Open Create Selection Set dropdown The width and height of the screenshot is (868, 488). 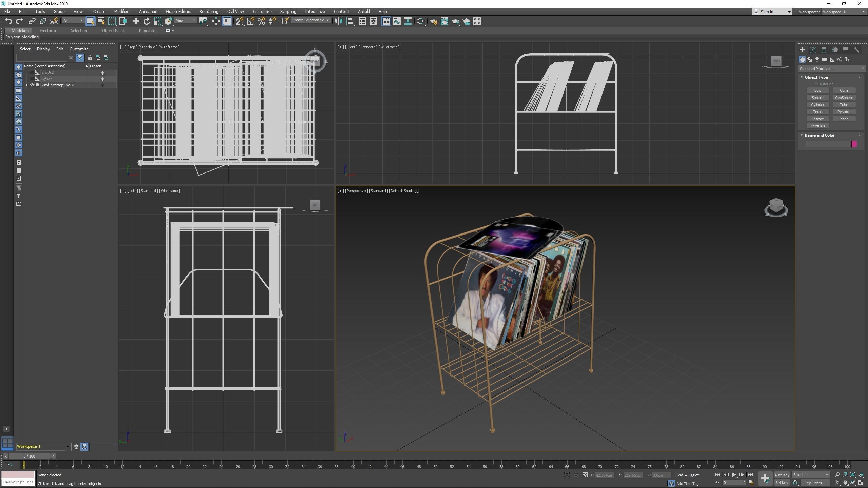[310, 20]
